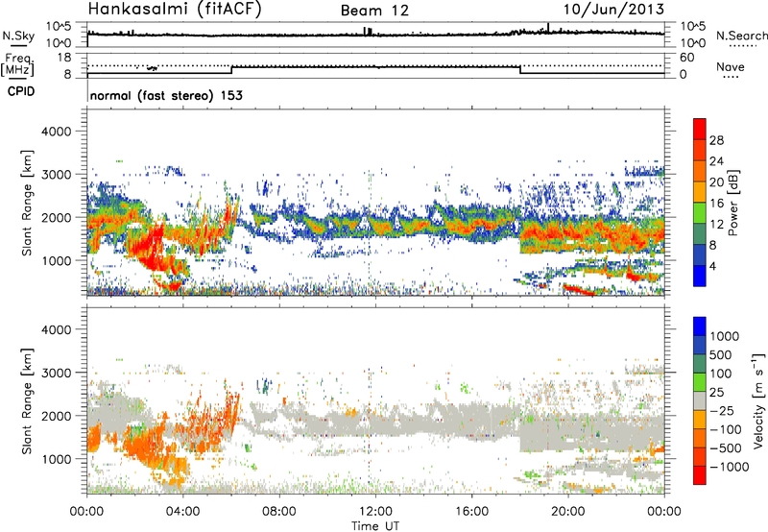Select the red bottom segment of velocity colorbar
The height and width of the screenshot is (532, 768).
700,475
